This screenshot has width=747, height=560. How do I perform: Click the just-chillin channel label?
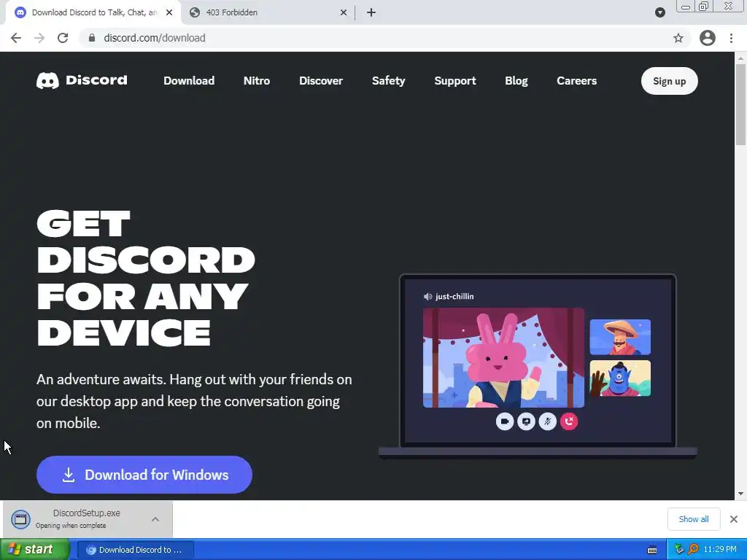pos(454,297)
